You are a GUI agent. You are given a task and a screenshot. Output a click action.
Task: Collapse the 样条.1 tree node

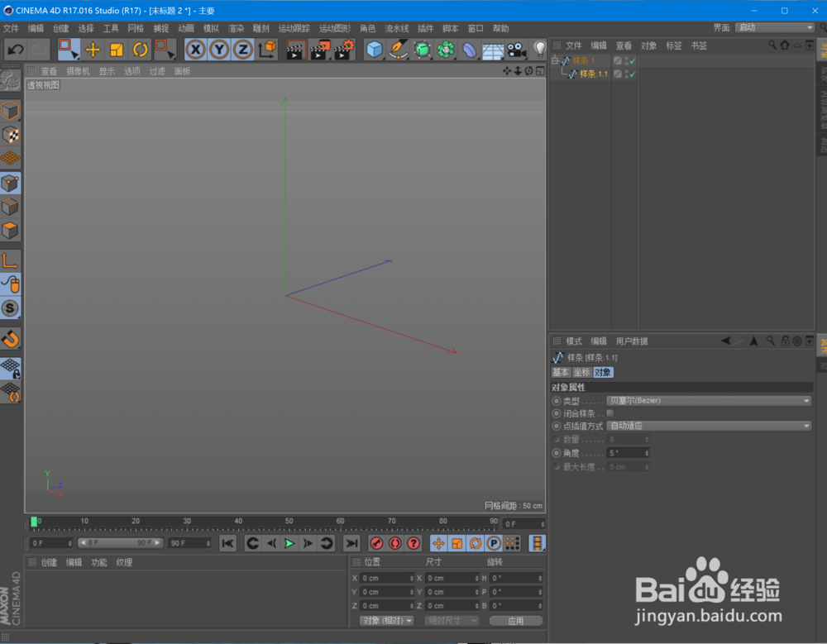click(555, 60)
